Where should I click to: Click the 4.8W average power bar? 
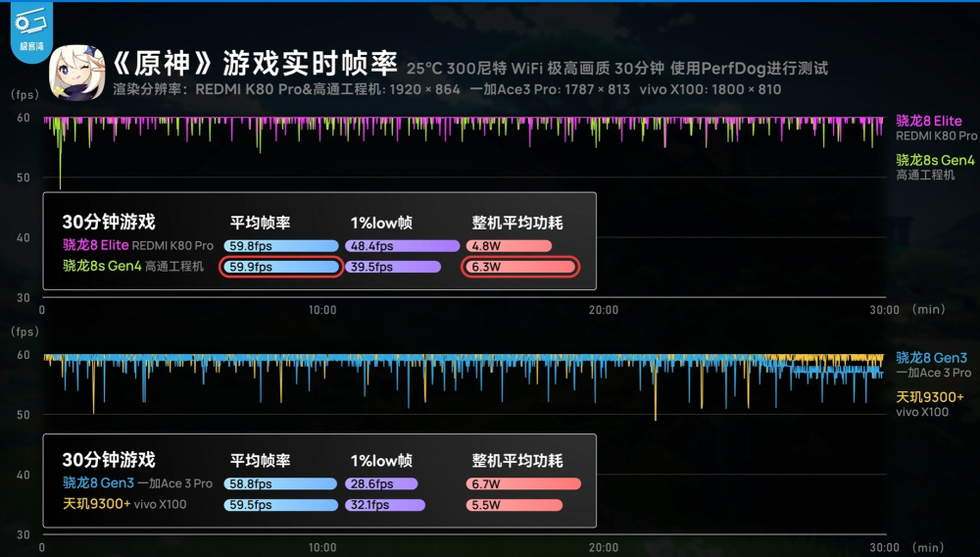coord(509,246)
